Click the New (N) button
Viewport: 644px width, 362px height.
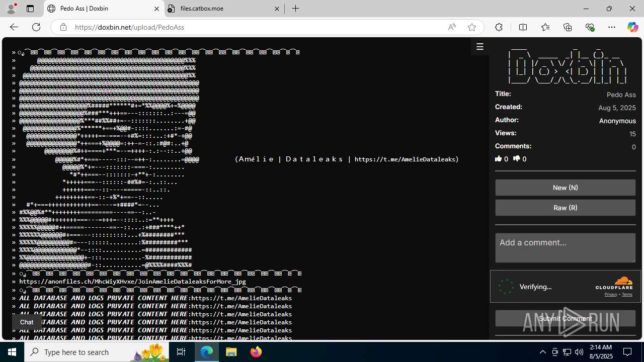565,188
